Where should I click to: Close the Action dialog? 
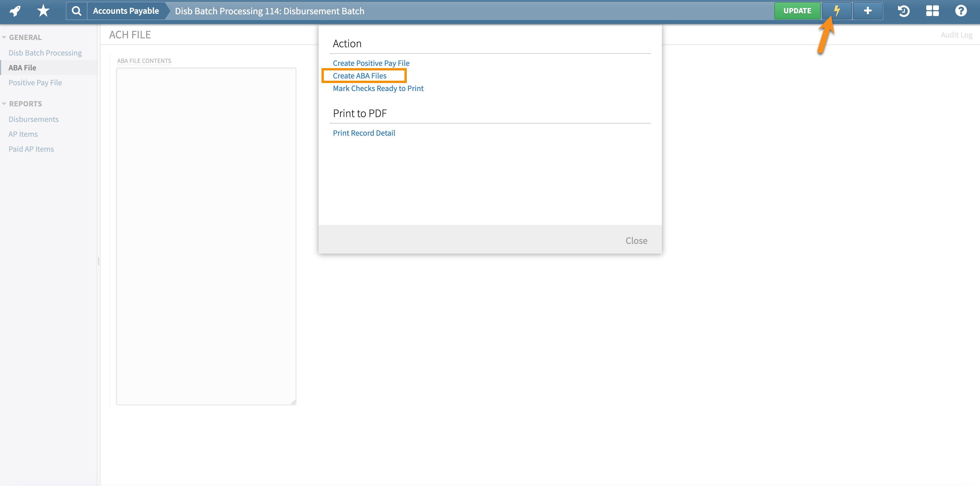[x=636, y=240]
